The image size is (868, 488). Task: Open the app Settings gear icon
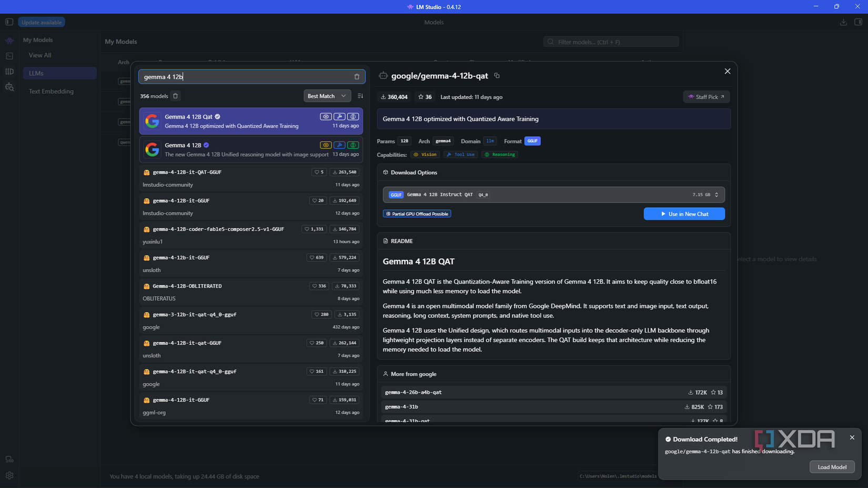point(9,475)
